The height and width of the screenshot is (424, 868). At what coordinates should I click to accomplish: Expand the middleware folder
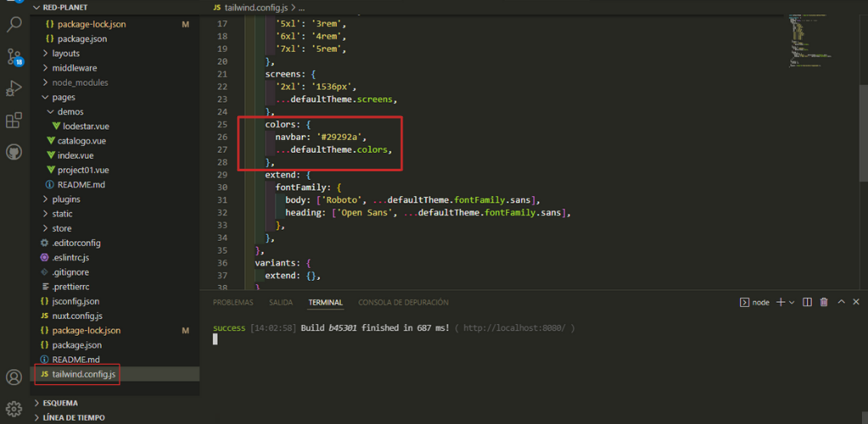(x=75, y=68)
